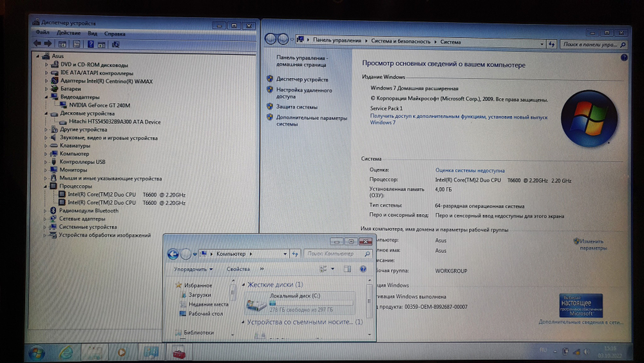Click Изменить параметры link
Image resolution: width=644 pixels, height=363 pixels.
pyautogui.click(x=592, y=244)
